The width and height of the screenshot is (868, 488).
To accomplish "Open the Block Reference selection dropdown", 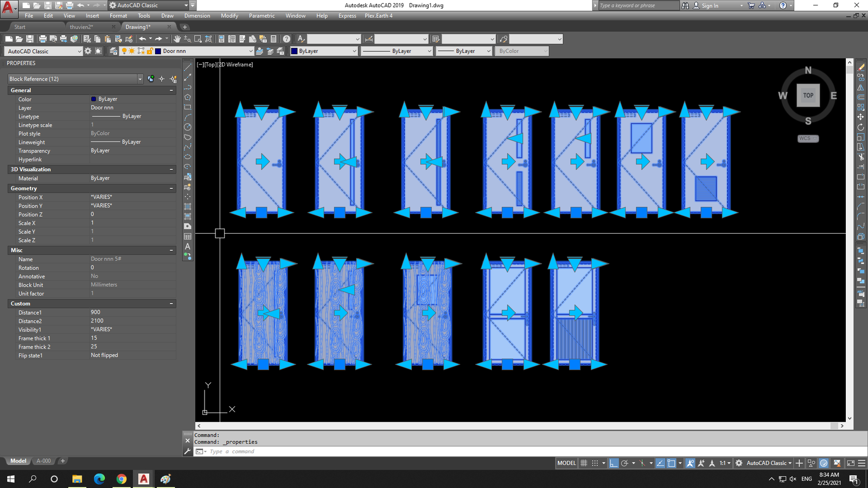I will pyautogui.click(x=140, y=79).
